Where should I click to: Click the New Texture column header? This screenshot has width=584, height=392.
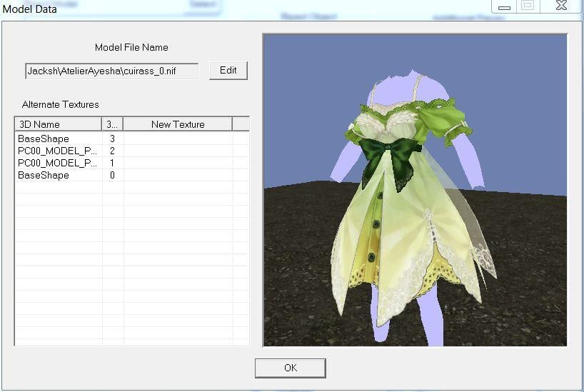tap(178, 124)
